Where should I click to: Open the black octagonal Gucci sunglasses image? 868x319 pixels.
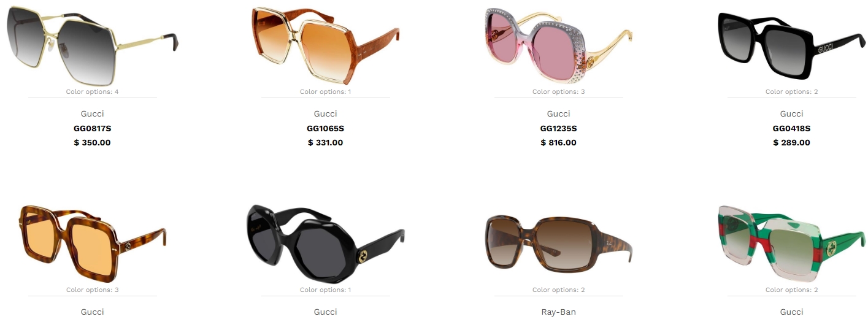point(325,244)
